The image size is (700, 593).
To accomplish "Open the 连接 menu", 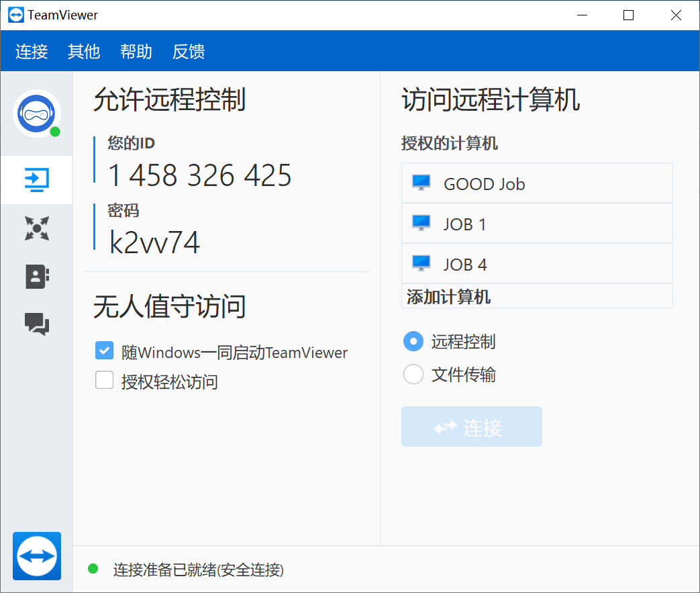I will pos(32,52).
